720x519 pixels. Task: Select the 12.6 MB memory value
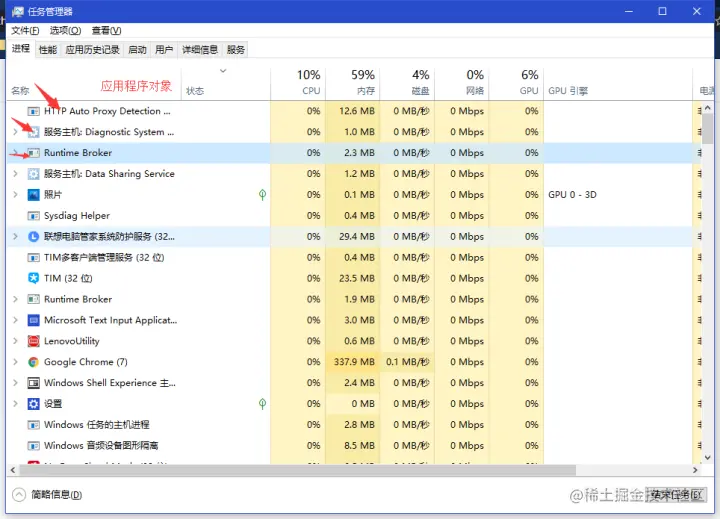[357, 111]
